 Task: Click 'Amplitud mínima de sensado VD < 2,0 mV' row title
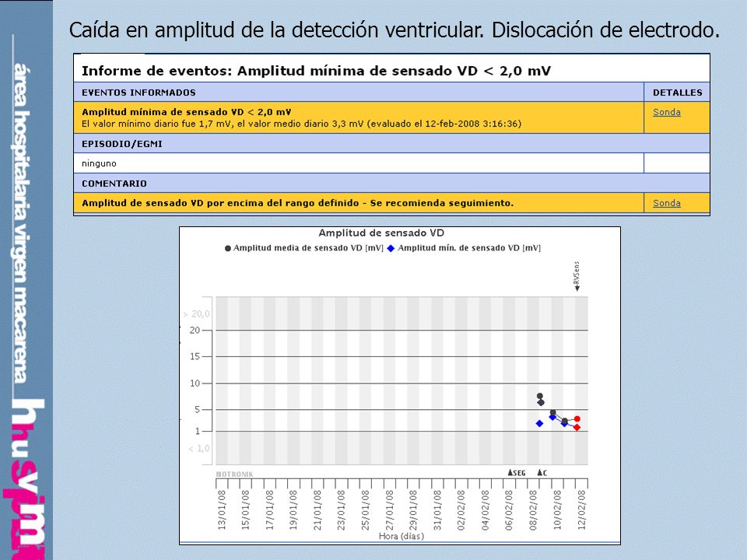click(186, 112)
